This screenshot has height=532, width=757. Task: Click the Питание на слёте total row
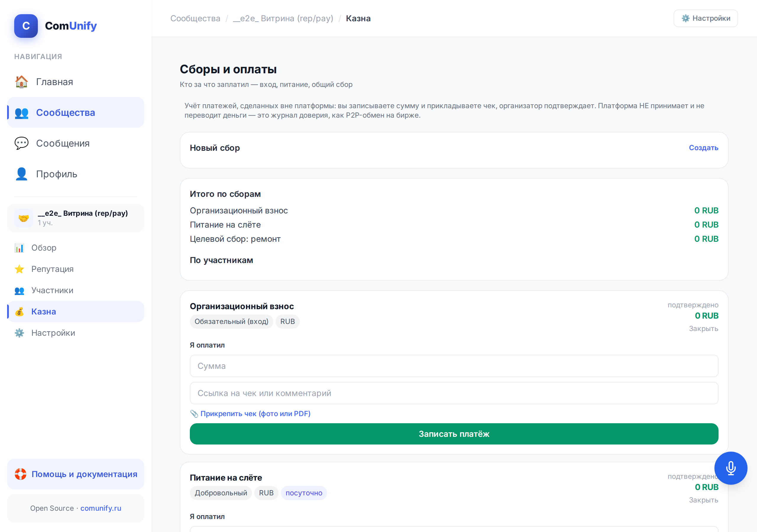coord(454,225)
